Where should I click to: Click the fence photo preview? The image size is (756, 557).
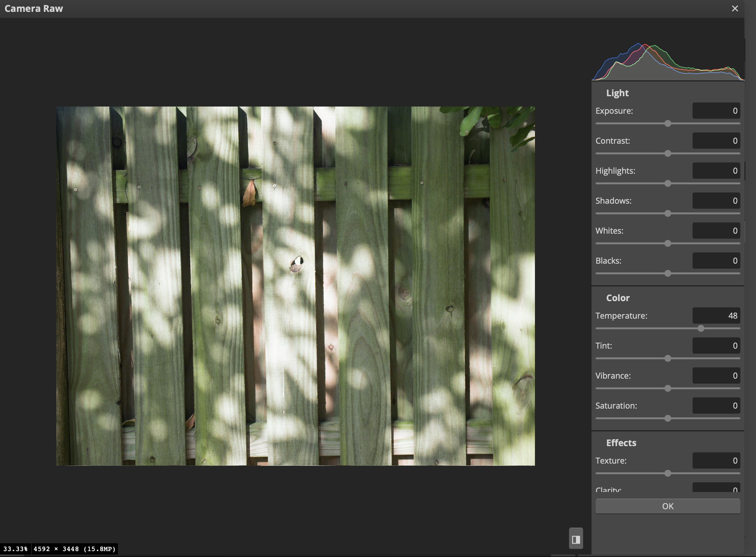[x=295, y=286]
